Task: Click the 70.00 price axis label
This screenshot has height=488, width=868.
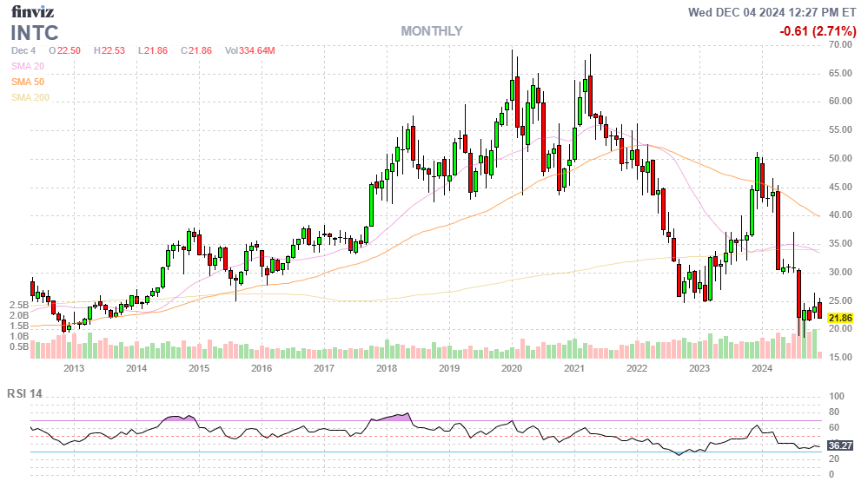Action: point(840,44)
